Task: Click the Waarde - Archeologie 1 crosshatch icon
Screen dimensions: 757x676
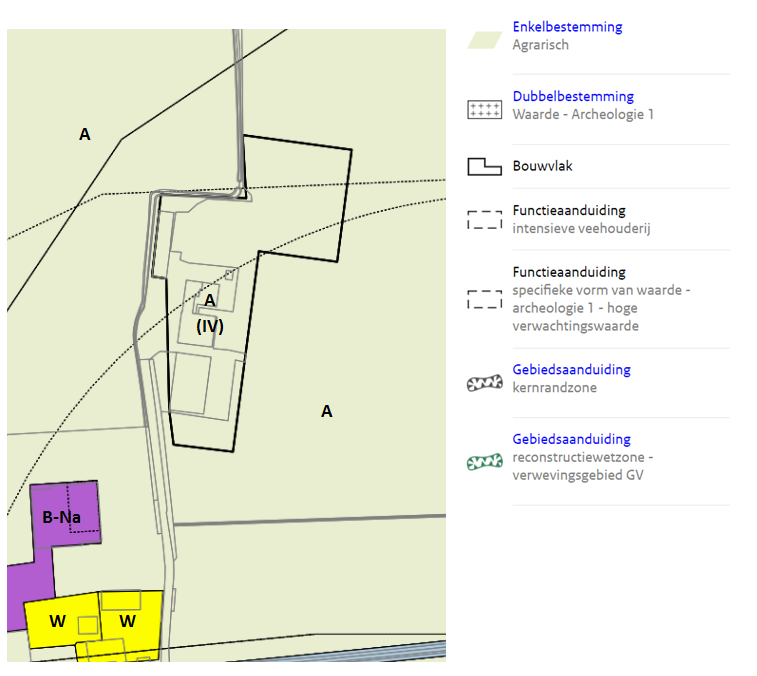Action: (x=485, y=110)
